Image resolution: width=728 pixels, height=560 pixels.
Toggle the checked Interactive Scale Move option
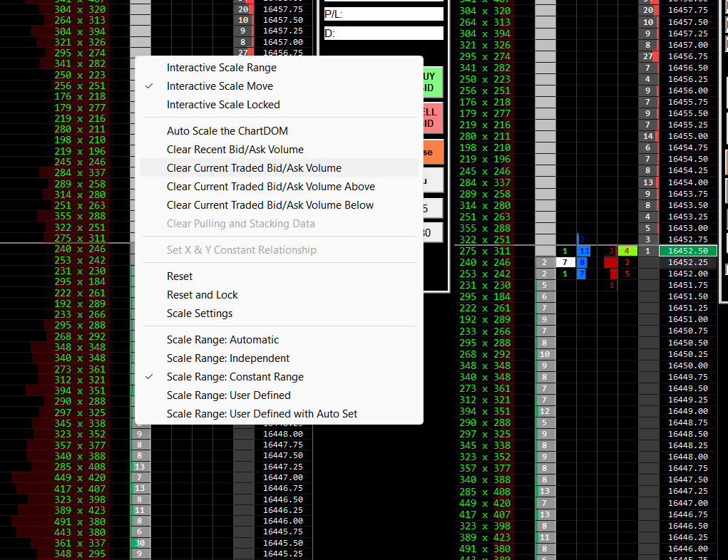point(220,86)
